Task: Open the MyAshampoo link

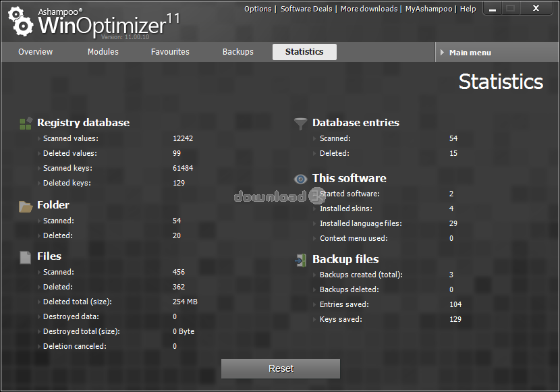Action: coord(428,9)
